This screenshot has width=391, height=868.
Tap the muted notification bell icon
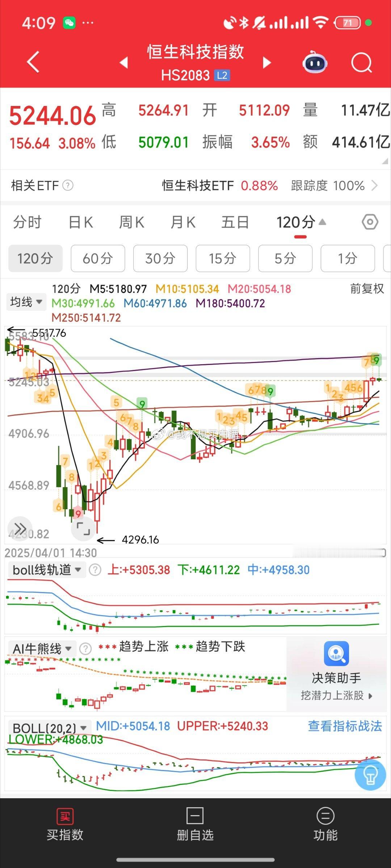click(259, 23)
